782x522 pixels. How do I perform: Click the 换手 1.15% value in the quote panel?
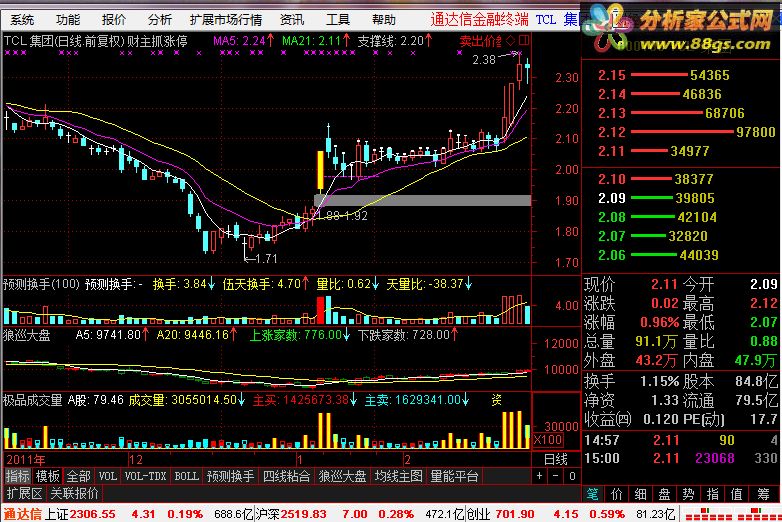pyautogui.click(x=659, y=381)
